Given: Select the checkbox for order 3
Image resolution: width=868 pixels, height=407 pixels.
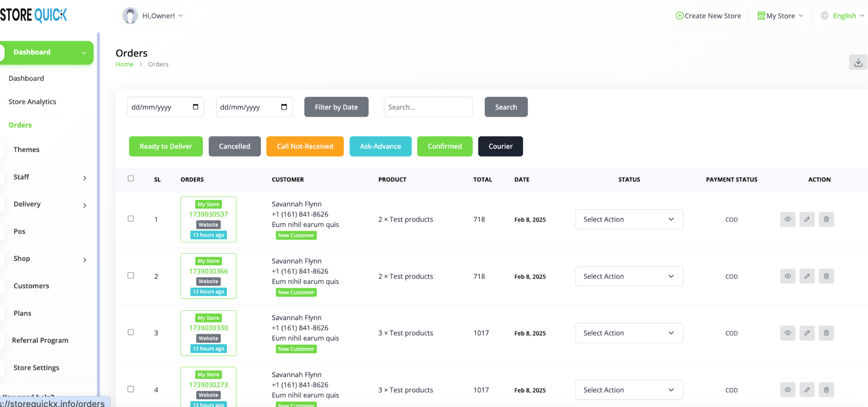Looking at the screenshot, I should pos(131,332).
